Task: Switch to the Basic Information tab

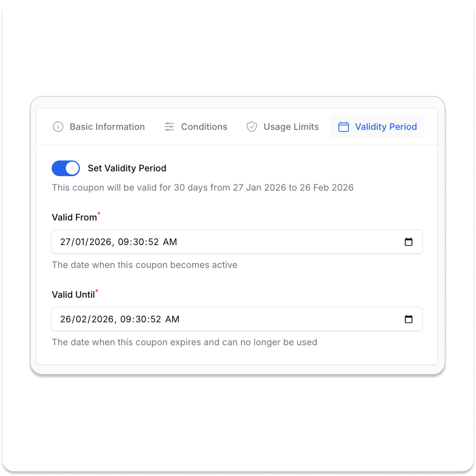Action: pyautogui.click(x=107, y=127)
